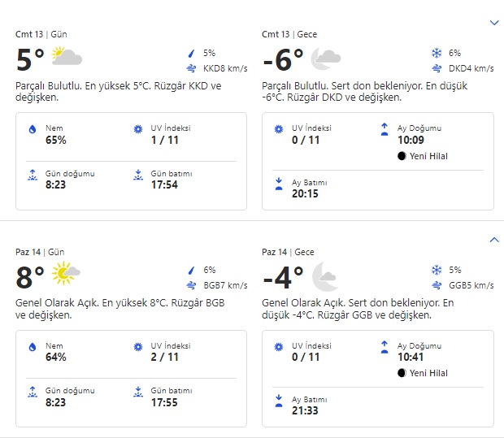Click the moonset icon beside 20:15
This screenshot has height=438, width=504.
pyautogui.click(x=279, y=184)
